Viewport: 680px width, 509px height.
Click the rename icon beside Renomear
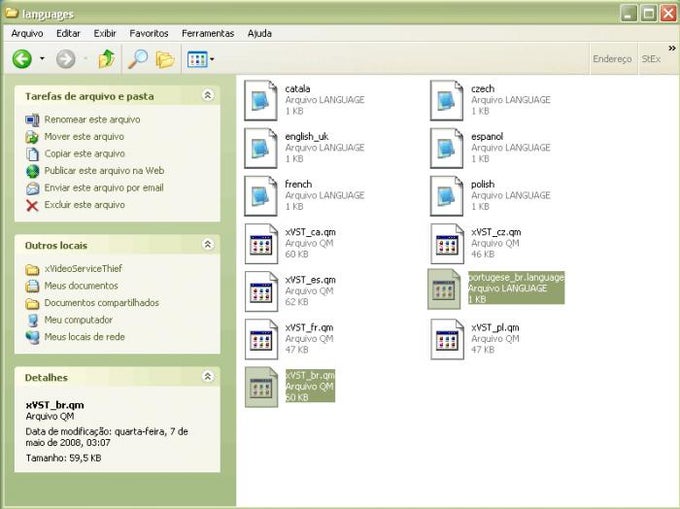32,120
